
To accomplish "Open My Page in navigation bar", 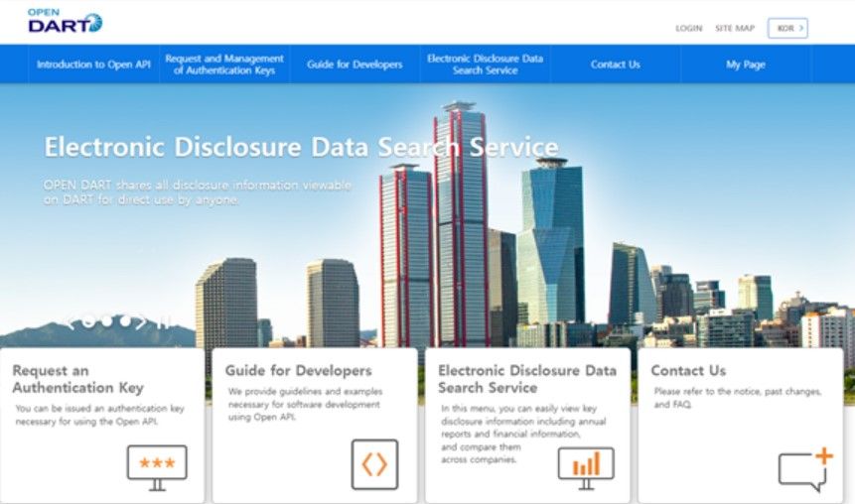I will (745, 64).
